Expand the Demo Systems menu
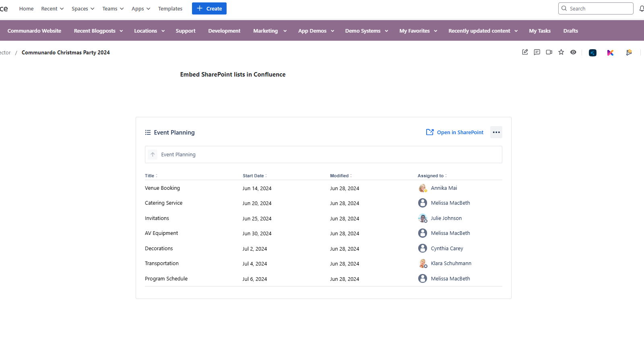 366,31
